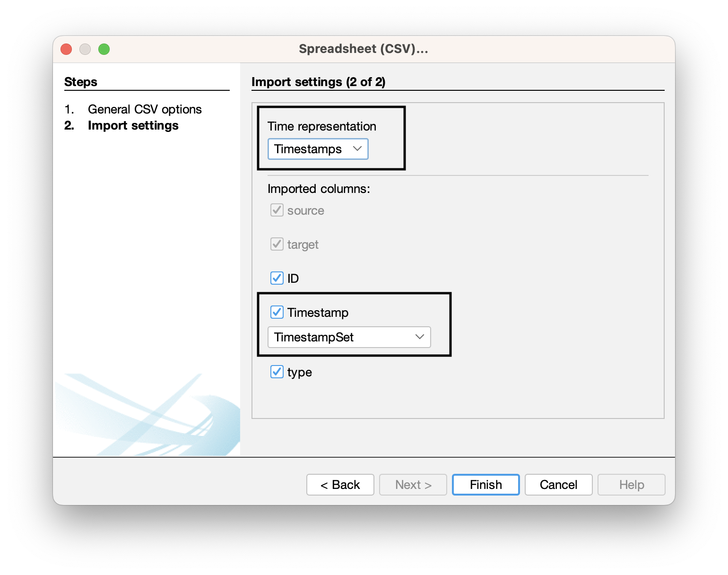Click the disabled target column checkbox

click(x=277, y=244)
